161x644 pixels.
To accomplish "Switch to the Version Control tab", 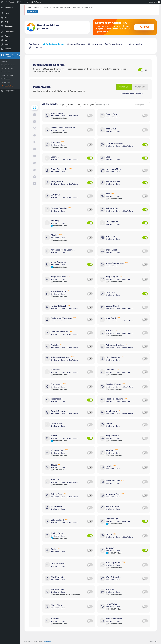I will pyautogui.click(x=114, y=44).
